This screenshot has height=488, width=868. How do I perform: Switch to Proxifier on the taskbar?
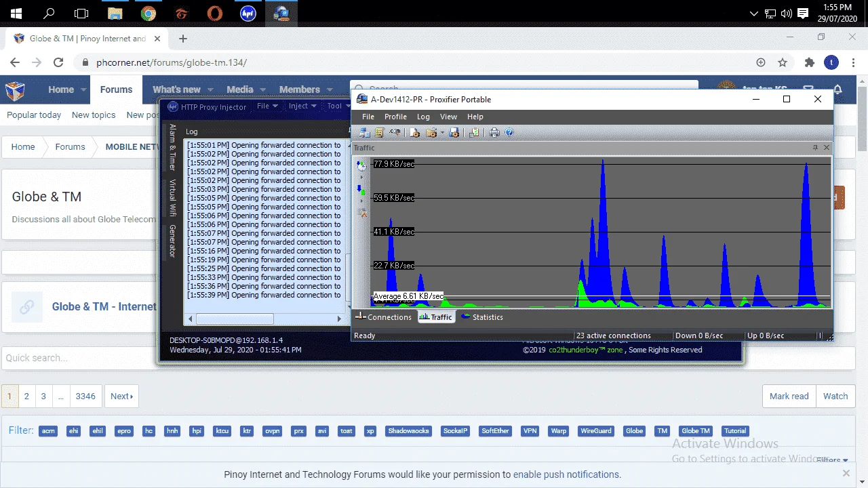pos(281,13)
